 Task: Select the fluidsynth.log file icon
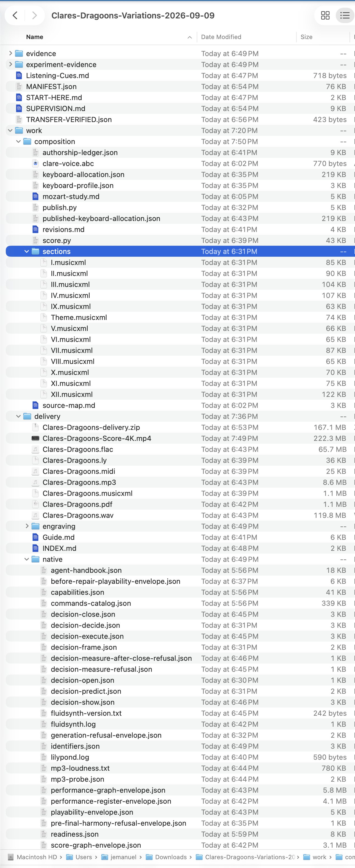click(44, 724)
